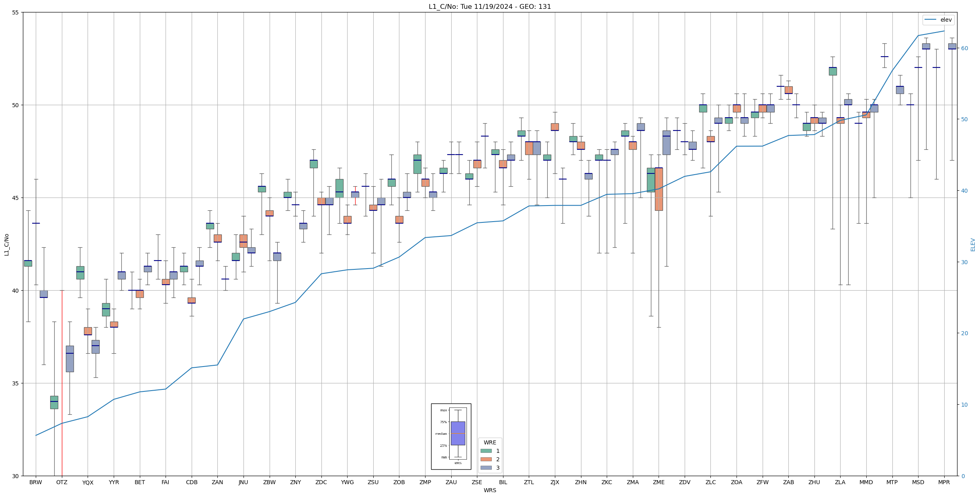The width and height of the screenshot is (980, 497).
Task: Click the orange WRE 2 legend swatch
Action: [x=486, y=459]
